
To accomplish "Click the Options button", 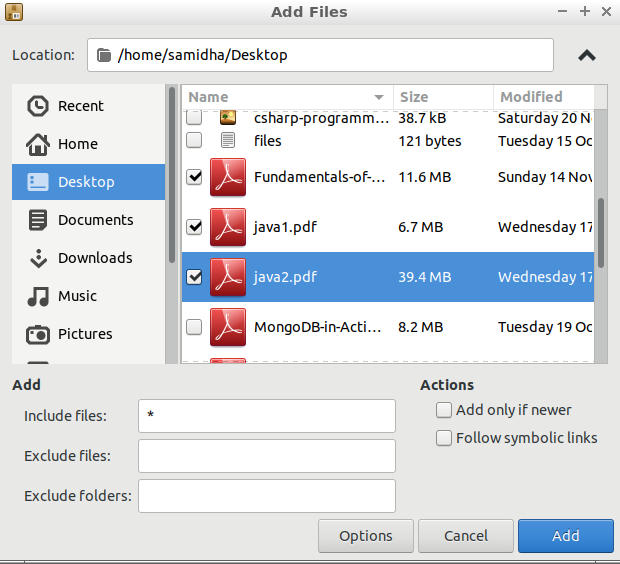I will (x=366, y=536).
